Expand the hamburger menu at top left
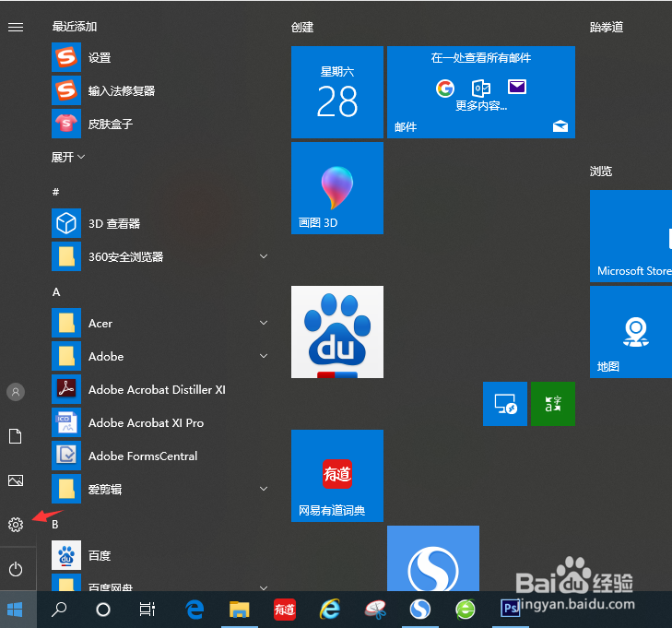The image size is (672, 628). 16,28
